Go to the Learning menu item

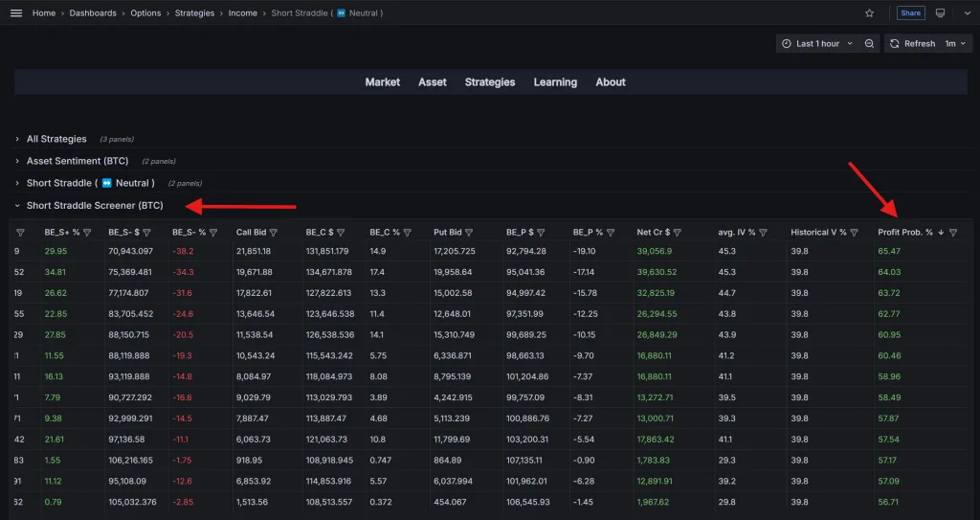pyautogui.click(x=555, y=82)
